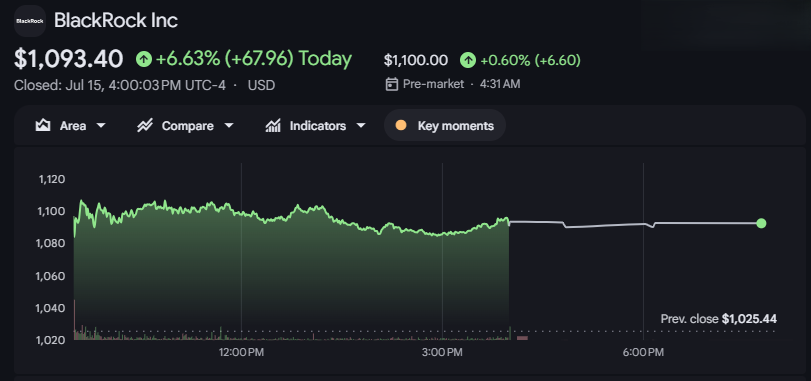Expand the Indicators dropdown arrow

point(361,126)
